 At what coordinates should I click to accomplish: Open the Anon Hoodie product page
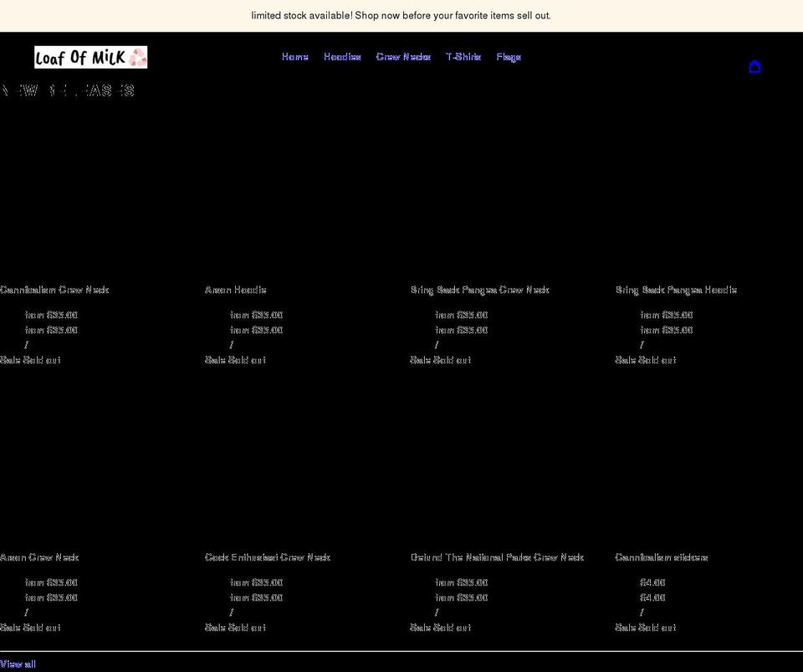point(236,290)
